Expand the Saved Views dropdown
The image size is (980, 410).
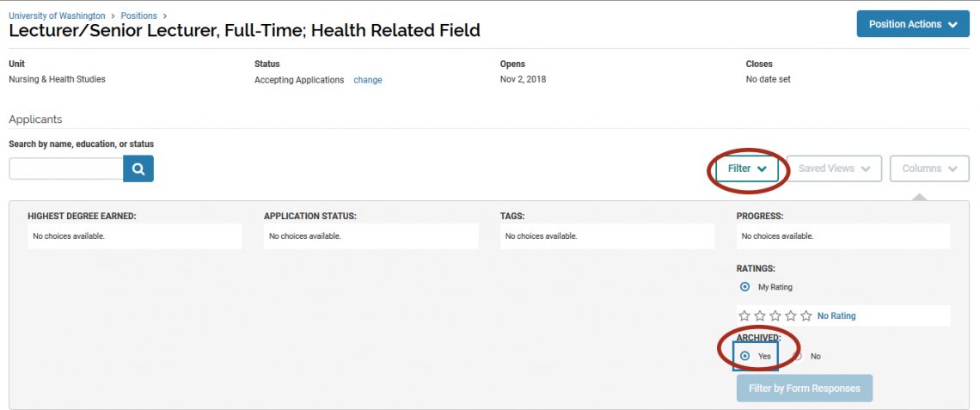click(834, 168)
